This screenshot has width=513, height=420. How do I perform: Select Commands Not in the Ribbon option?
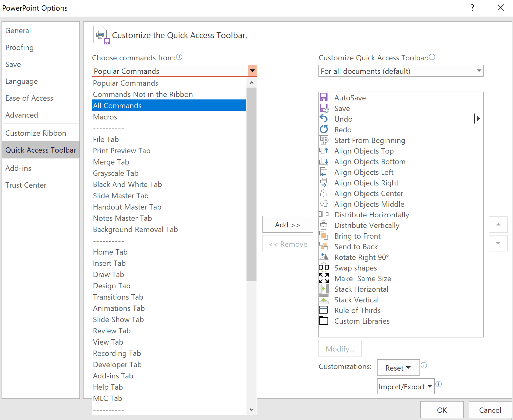(169, 94)
